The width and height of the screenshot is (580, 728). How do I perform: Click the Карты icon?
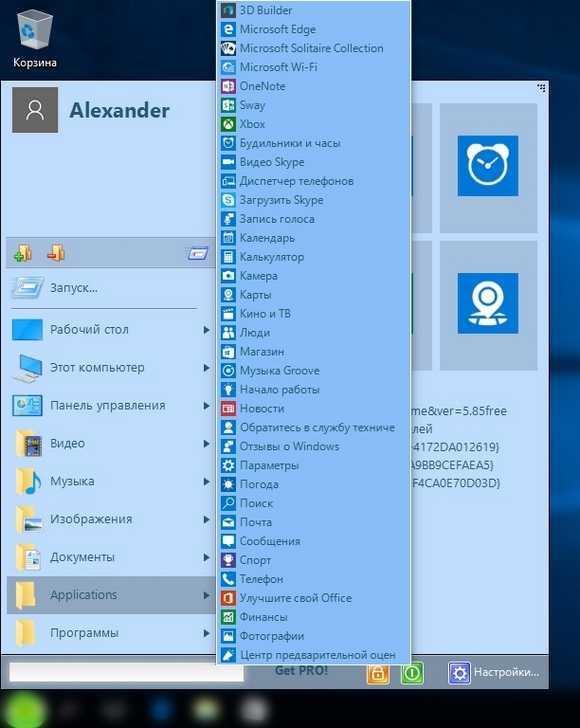point(228,295)
